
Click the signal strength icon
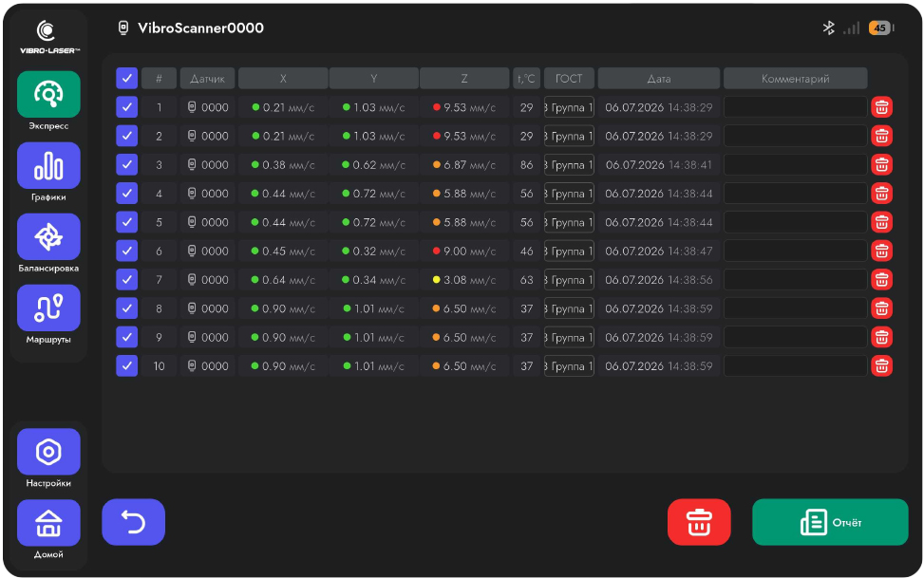852,28
